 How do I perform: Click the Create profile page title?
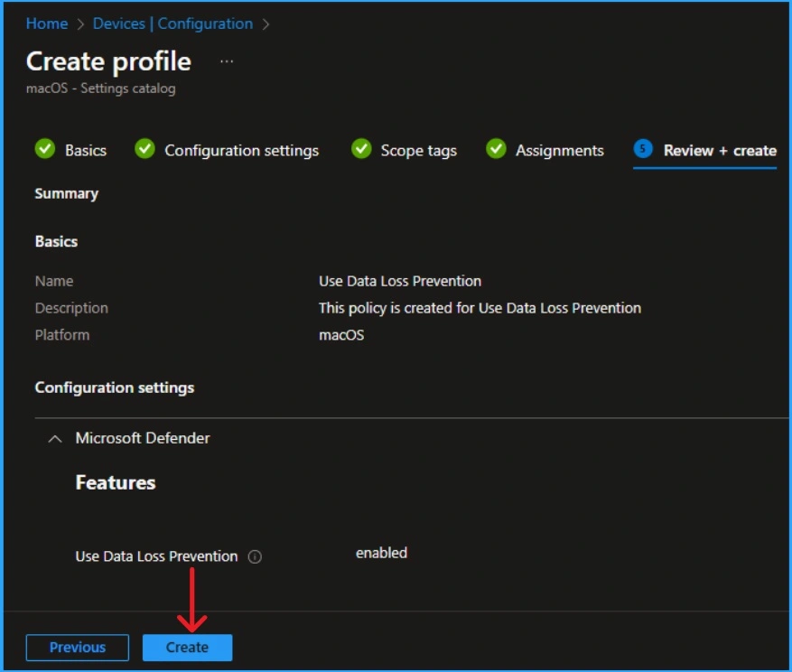coord(108,61)
